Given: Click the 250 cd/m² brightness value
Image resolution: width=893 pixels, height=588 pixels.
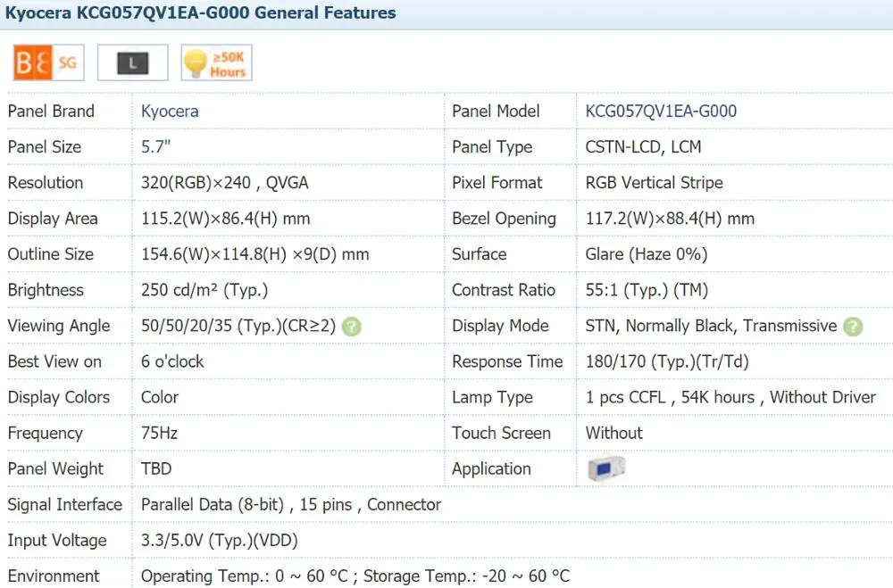Looking at the screenshot, I should [x=204, y=290].
